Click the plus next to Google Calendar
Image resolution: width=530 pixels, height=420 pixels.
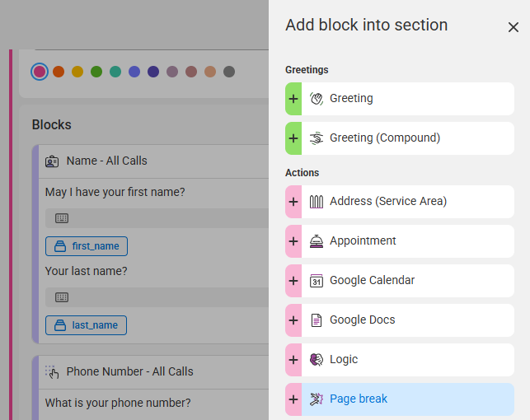click(x=293, y=281)
